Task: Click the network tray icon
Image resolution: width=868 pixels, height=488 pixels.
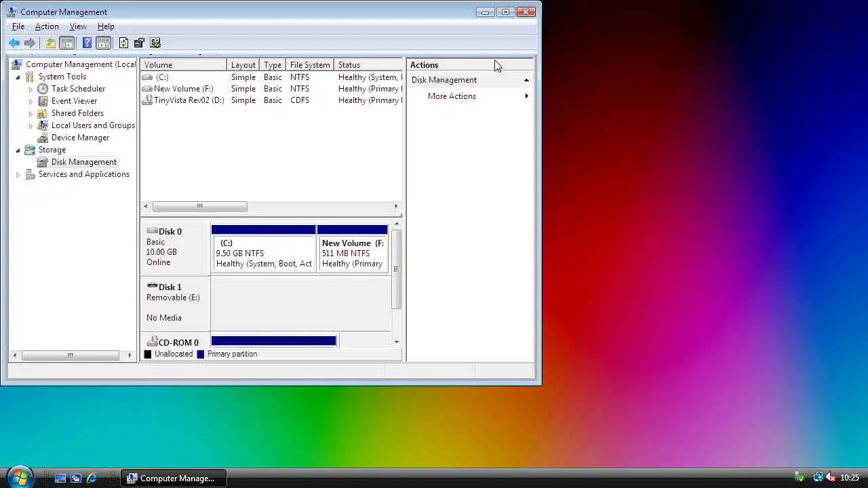Action: (818, 478)
